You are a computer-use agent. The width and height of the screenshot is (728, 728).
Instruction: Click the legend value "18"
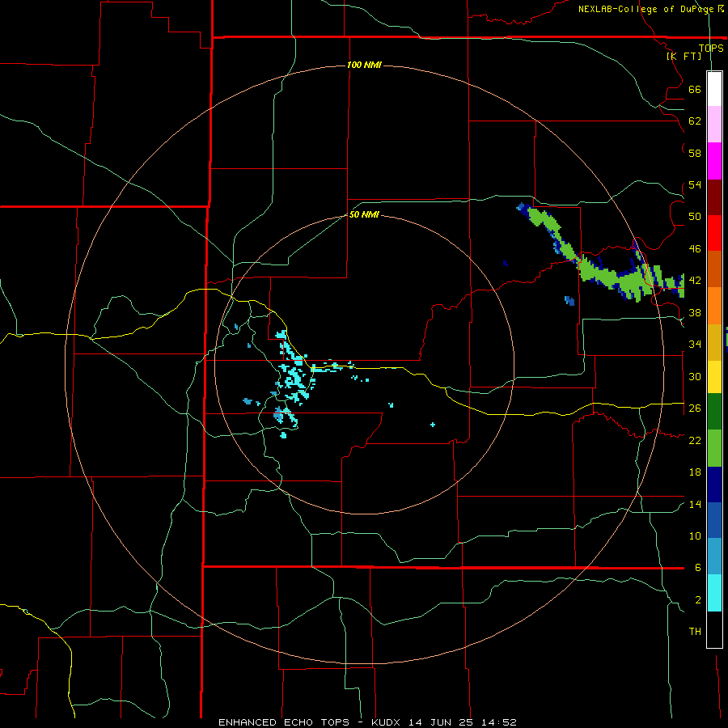pos(695,472)
